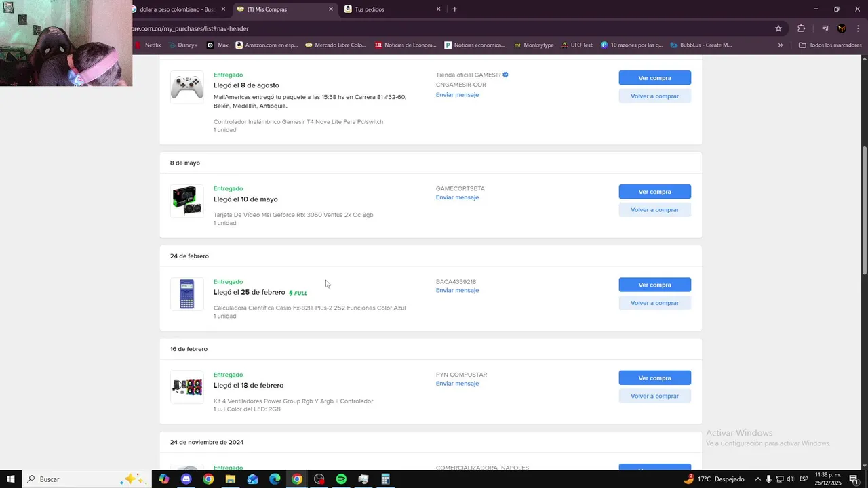This screenshot has width=868, height=488.
Task: Send message to seller GAMECORTSBTA
Action: coord(457,197)
